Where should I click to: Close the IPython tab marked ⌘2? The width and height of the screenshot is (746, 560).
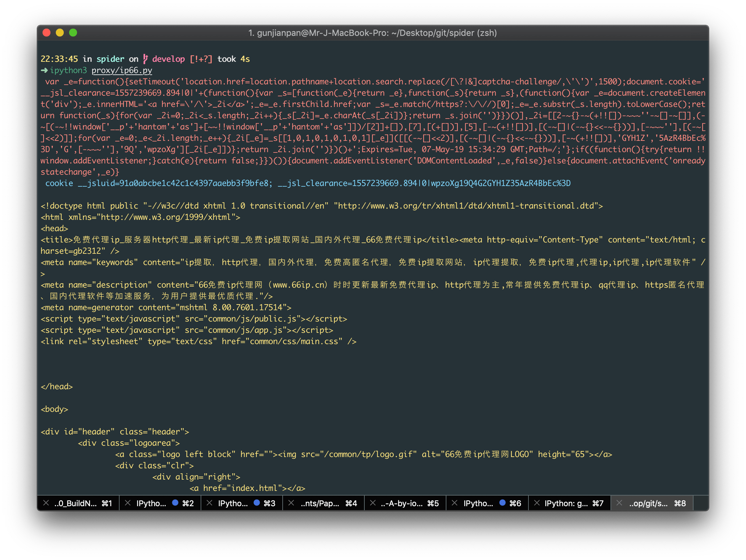tap(128, 503)
